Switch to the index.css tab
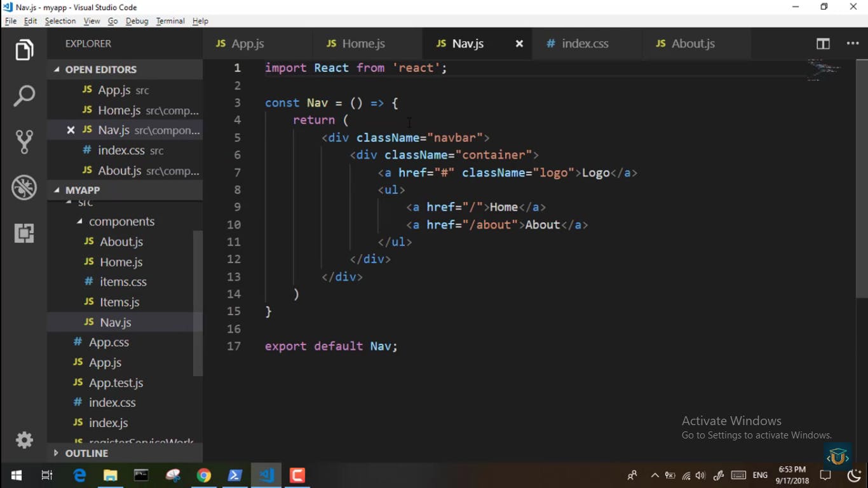The image size is (868, 488). coord(587,44)
